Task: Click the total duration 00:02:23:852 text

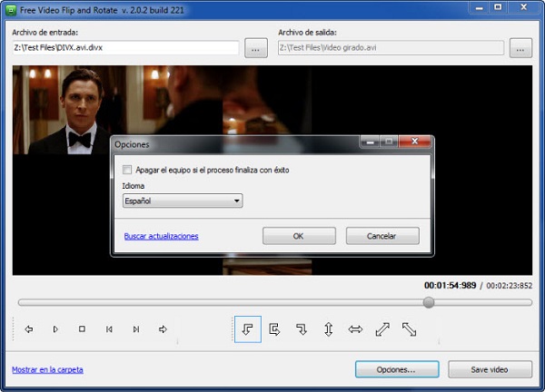Action: click(x=510, y=286)
